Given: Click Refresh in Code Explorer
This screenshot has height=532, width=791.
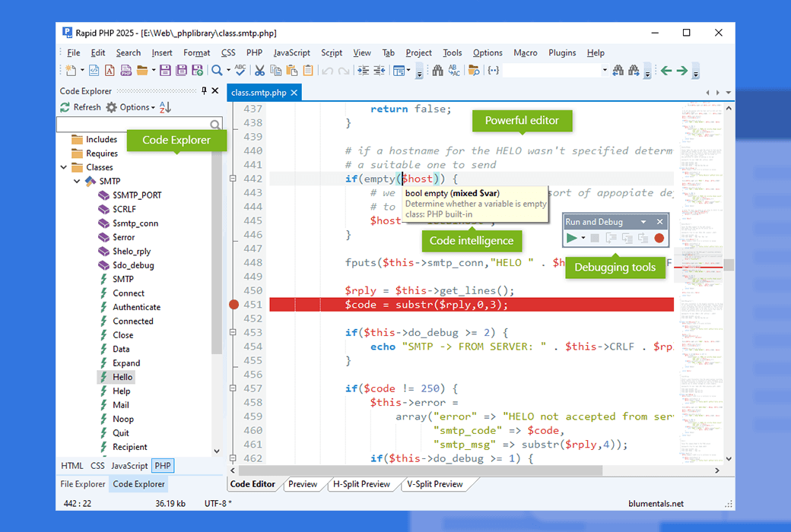Looking at the screenshot, I should [81, 107].
